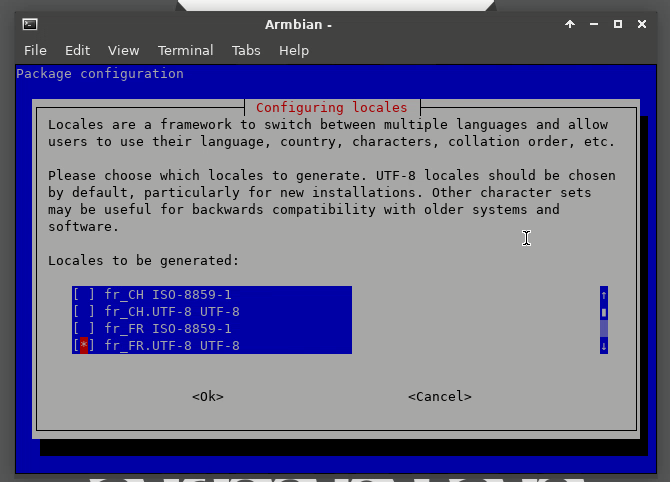Confirm with the <Ok> button
Viewport: 670px width, 482px height.
[x=208, y=397]
